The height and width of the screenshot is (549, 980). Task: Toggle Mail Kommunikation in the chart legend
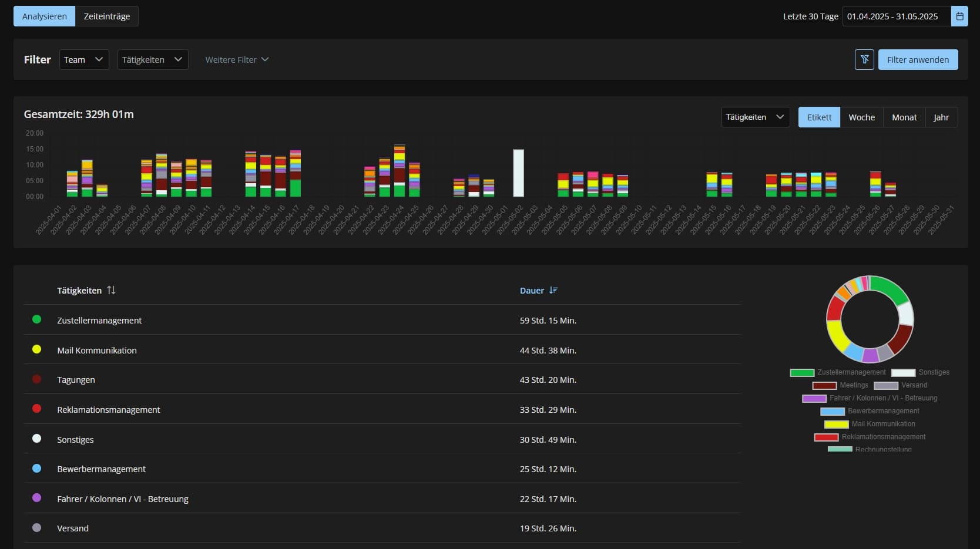pos(870,424)
